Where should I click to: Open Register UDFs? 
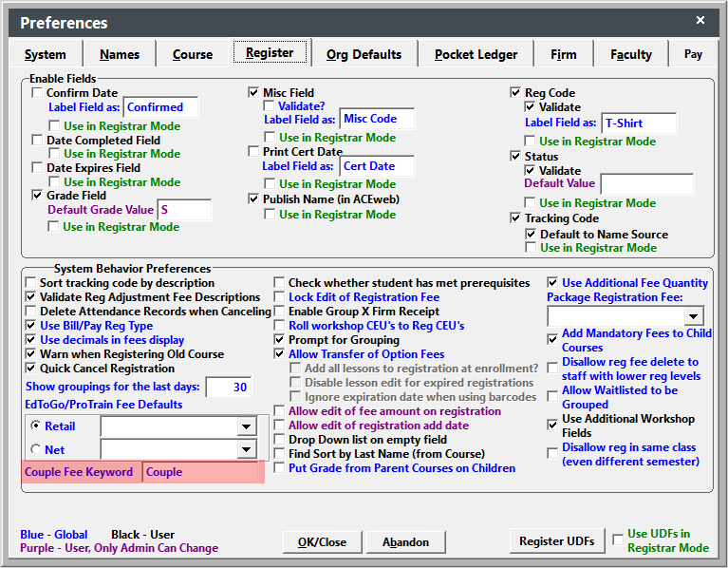(557, 541)
